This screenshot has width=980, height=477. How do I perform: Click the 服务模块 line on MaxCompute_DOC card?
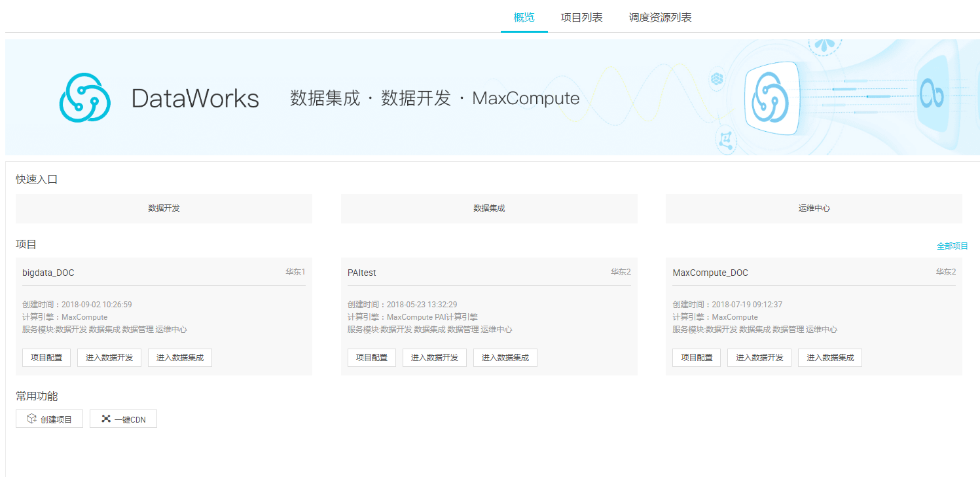click(x=755, y=330)
